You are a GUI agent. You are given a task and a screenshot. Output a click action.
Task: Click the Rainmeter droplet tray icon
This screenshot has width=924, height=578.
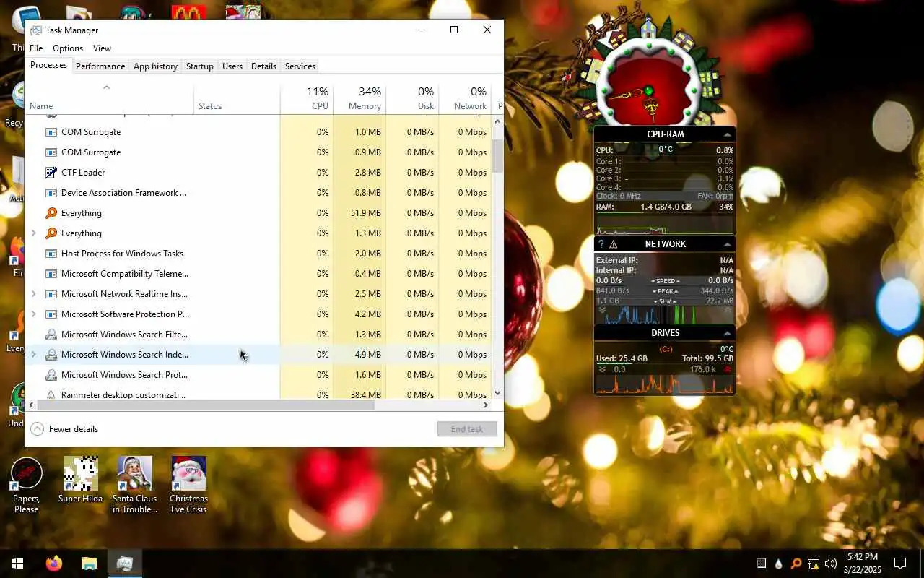[778, 564]
